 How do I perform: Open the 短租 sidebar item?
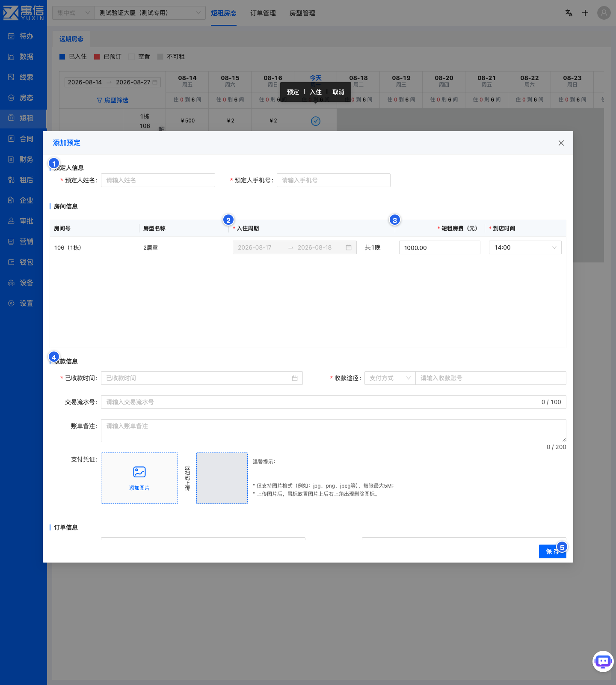point(23,118)
